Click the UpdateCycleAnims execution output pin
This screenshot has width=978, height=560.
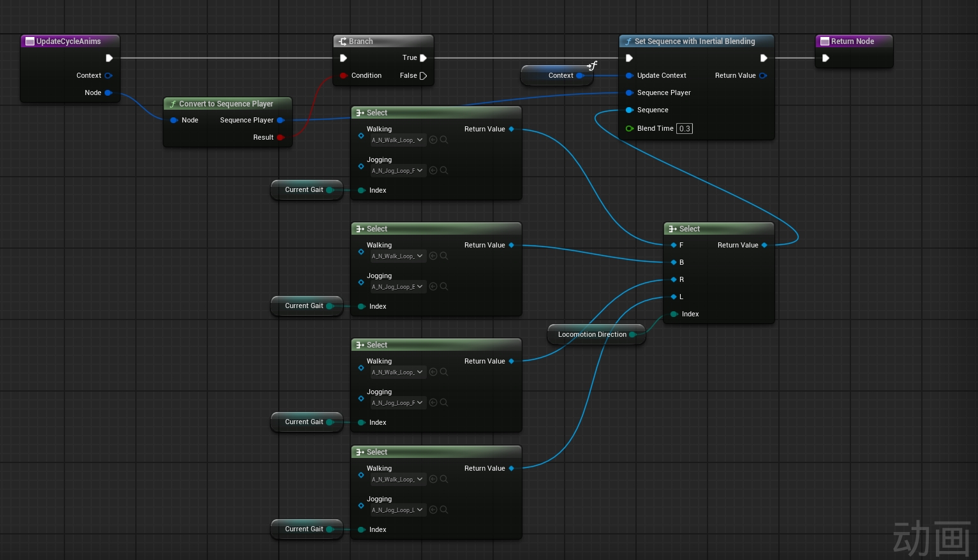click(109, 58)
